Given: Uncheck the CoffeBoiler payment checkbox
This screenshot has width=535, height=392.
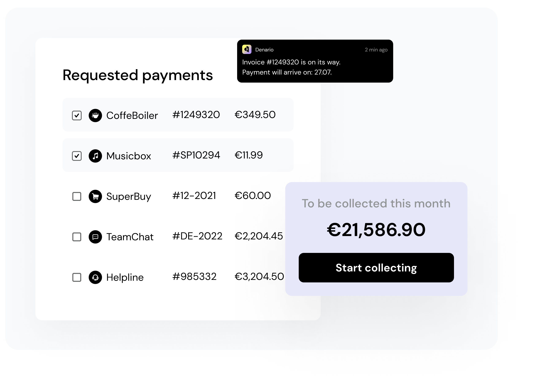Looking at the screenshot, I should tap(77, 115).
